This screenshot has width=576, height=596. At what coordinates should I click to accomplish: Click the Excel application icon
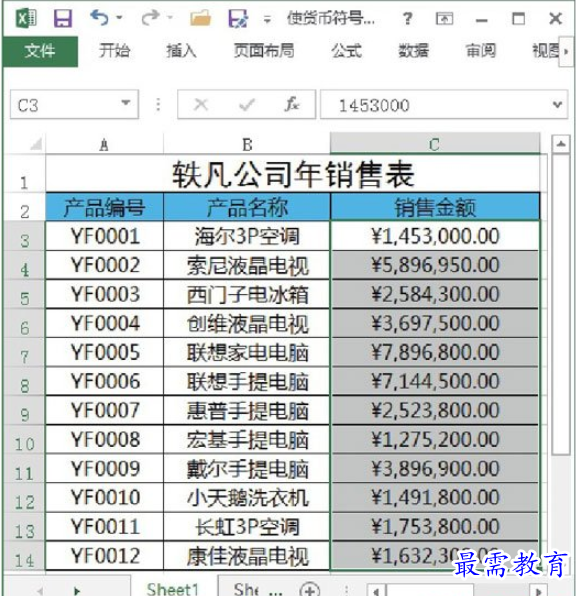26,18
